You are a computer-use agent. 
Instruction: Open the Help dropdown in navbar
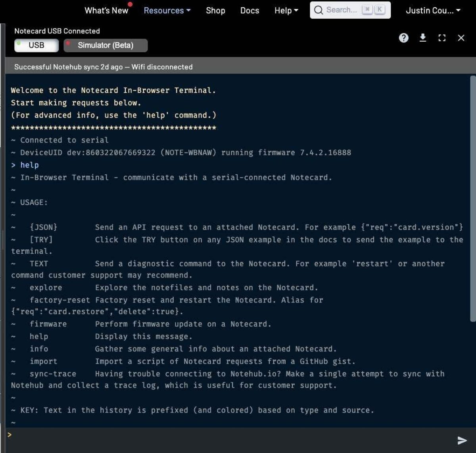click(x=286, y=11)
